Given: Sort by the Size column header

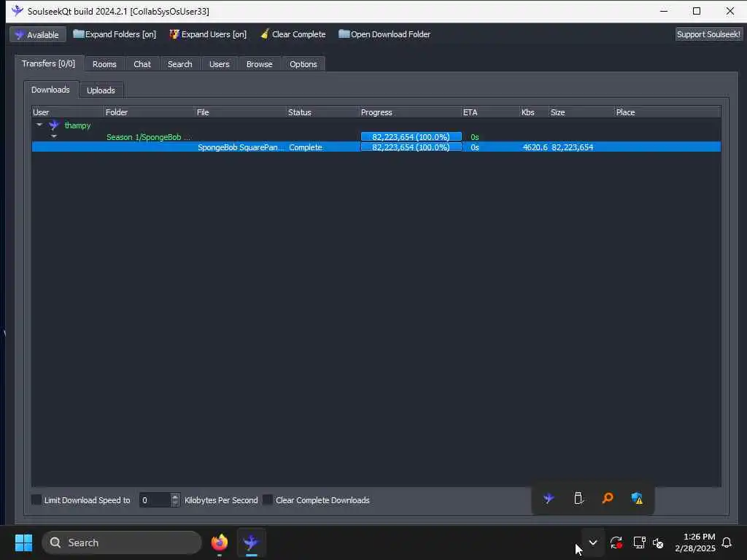Looking at the screenshot, I should coord(581,112).
